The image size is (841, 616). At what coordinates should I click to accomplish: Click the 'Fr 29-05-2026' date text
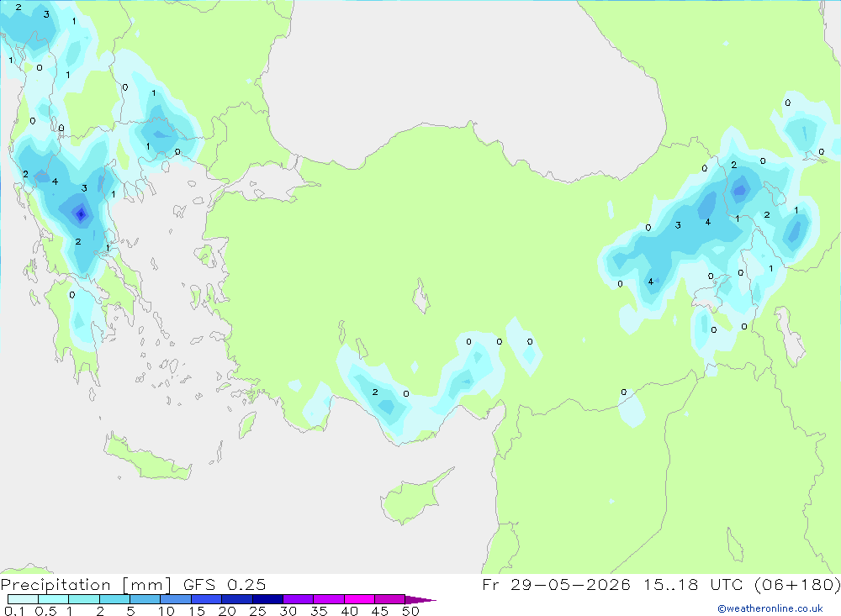point(556,584)
